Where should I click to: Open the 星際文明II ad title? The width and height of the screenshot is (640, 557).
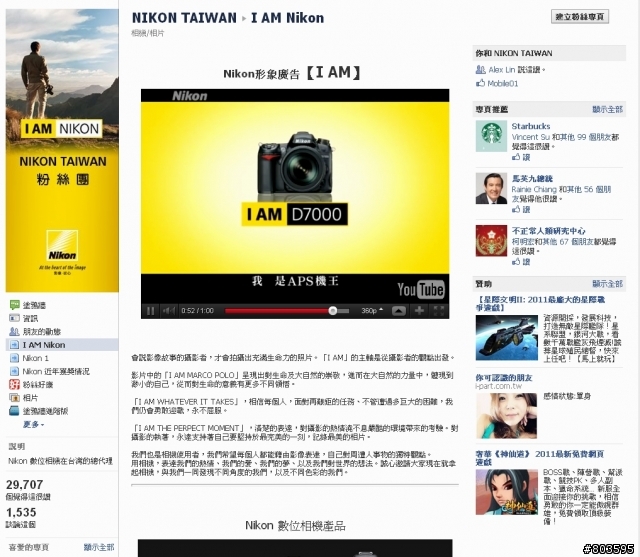[540, 303]
